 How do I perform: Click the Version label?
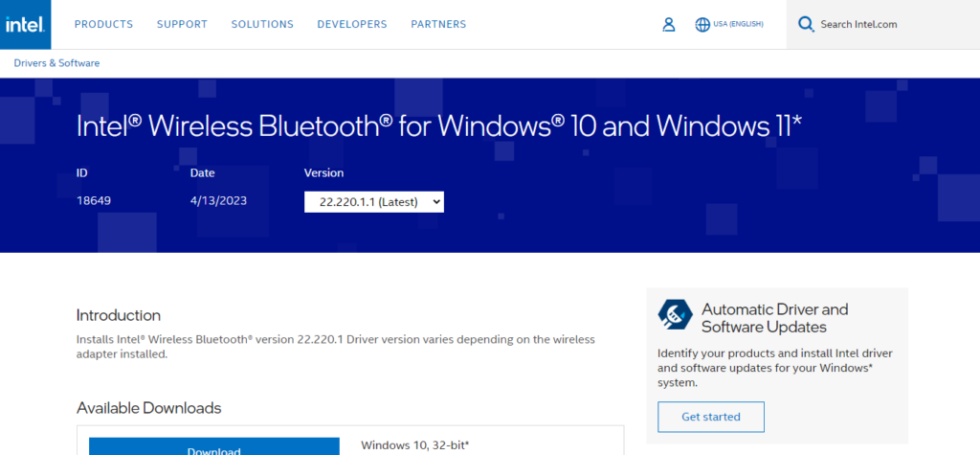[x=323, y=172]
